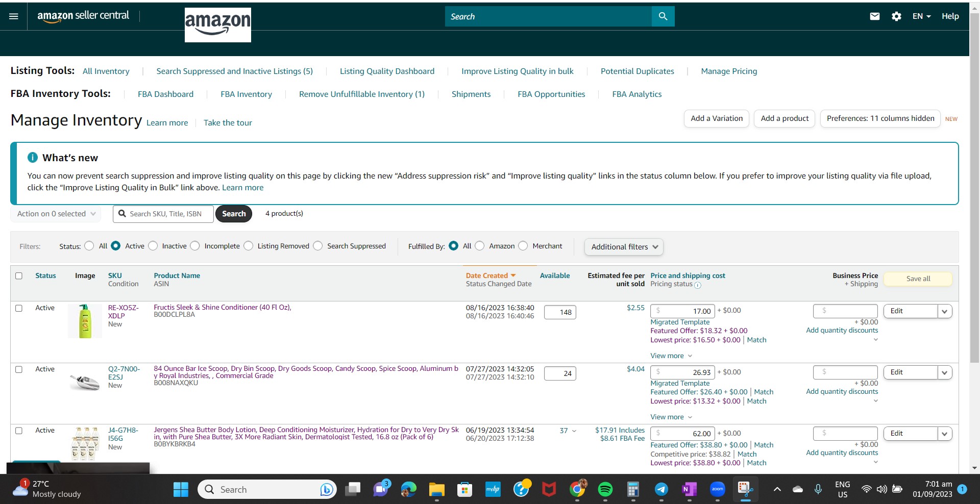
Task: Select the Fructis Conditioner row checkbox
Action: 19,308
